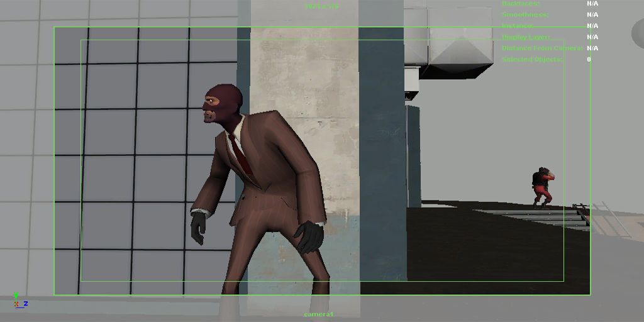644x322 pixels.
Task: Click the XYZ axis orientation gizmo
Action: 20,301
